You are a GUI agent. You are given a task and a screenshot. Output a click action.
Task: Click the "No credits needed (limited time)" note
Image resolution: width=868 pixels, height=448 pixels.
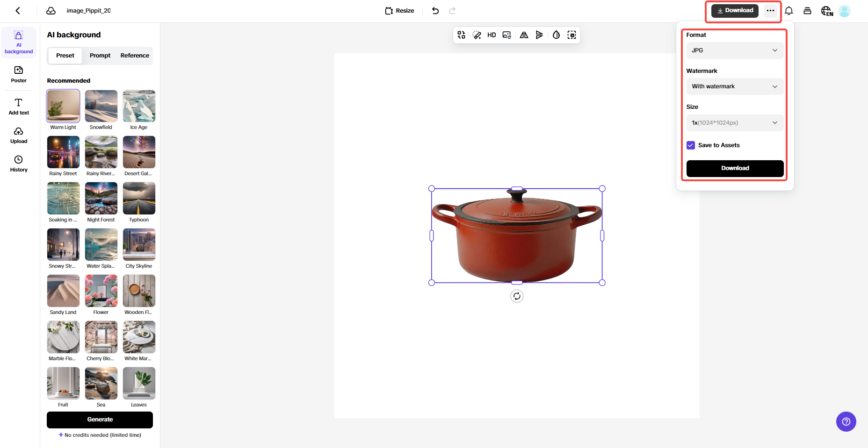point(103,435)
